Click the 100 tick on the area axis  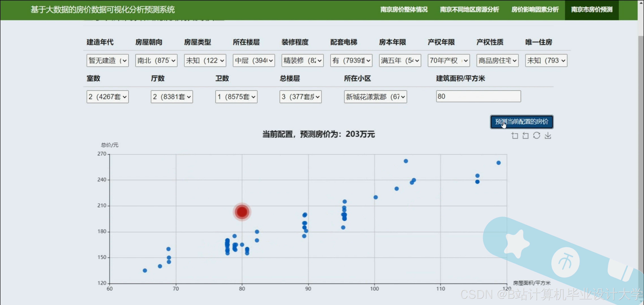click(x=374, y=288)
